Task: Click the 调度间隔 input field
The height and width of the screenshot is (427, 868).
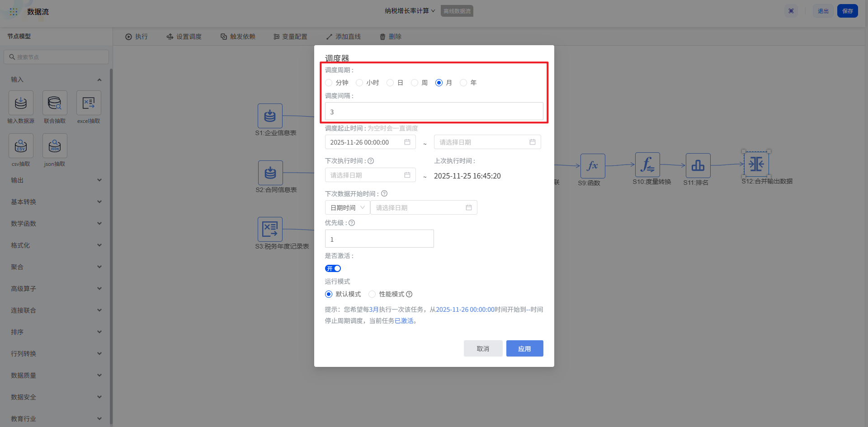Action: pos(434,112)
